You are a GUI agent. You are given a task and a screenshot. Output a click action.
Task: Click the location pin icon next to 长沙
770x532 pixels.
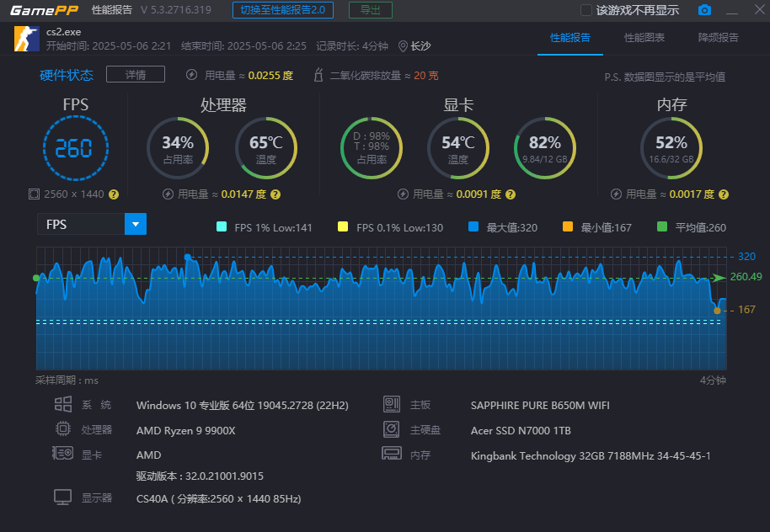[403, 46]
